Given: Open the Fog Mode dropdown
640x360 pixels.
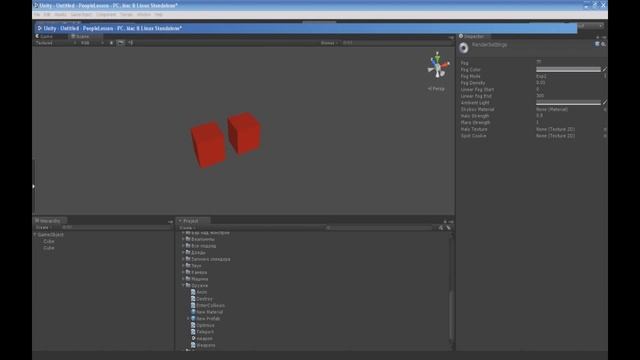Looking at the screenshot, I should [x=571, y=76].
